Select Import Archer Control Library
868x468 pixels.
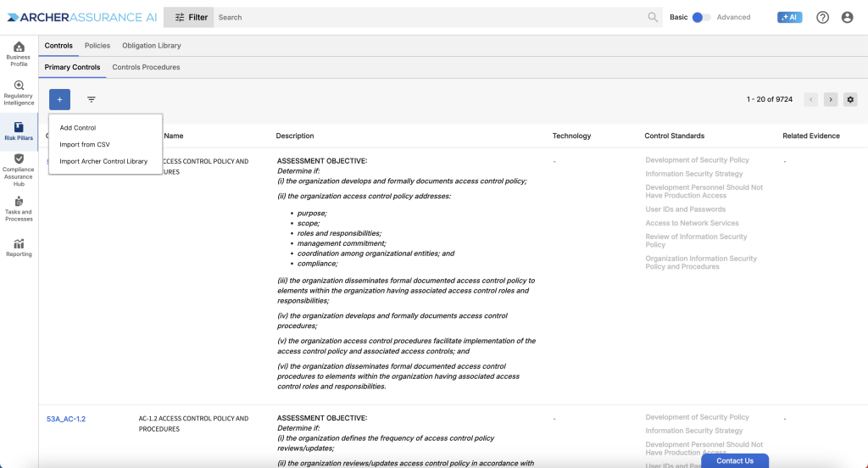[103, 161]
